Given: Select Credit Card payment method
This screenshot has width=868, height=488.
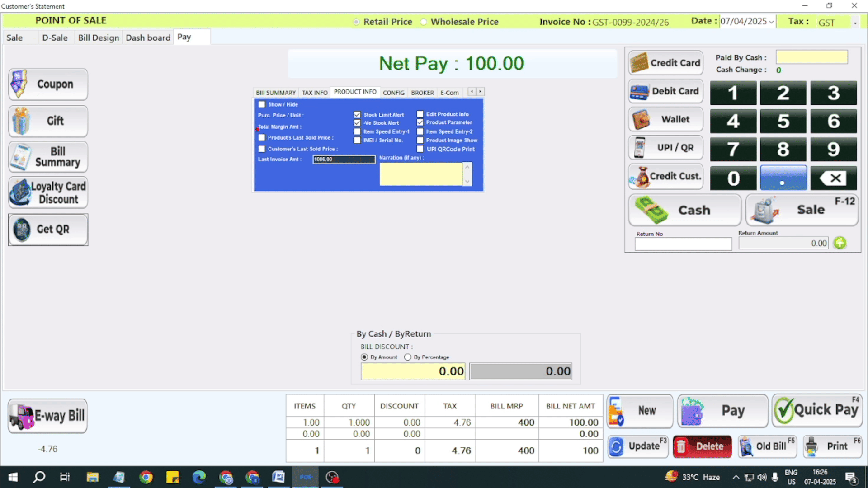Looking at the screenshot, I should tap(665, 63).
